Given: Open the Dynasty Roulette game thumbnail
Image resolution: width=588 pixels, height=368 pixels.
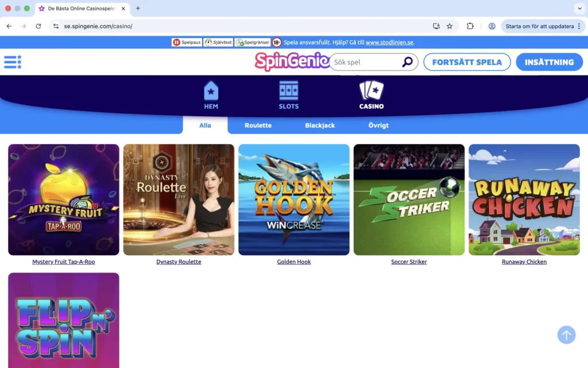Looking at the screenshot, I should [x=179, y=199].
